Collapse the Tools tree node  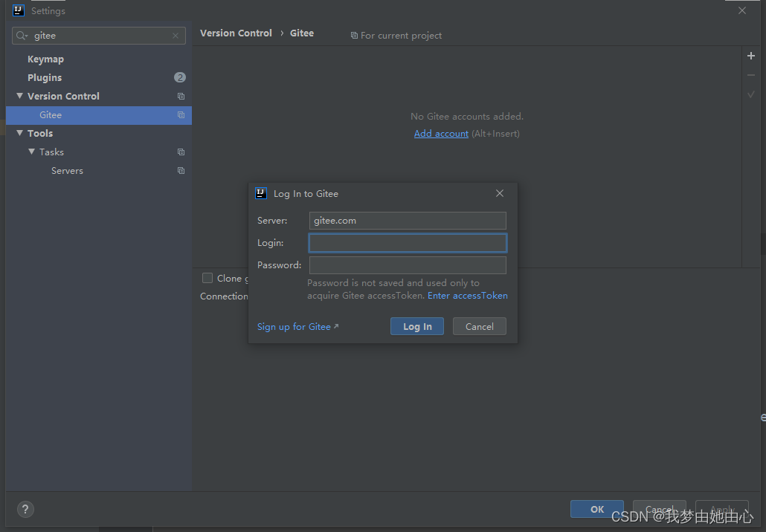click(19, 133)
